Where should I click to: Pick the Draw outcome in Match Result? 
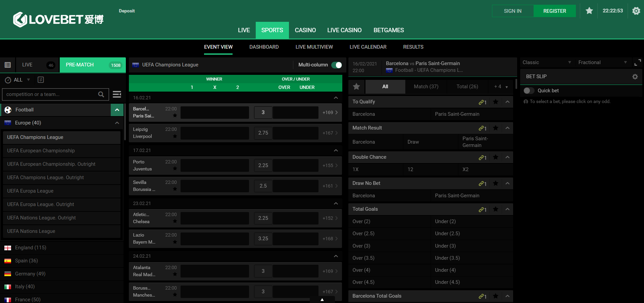(431, 142)
